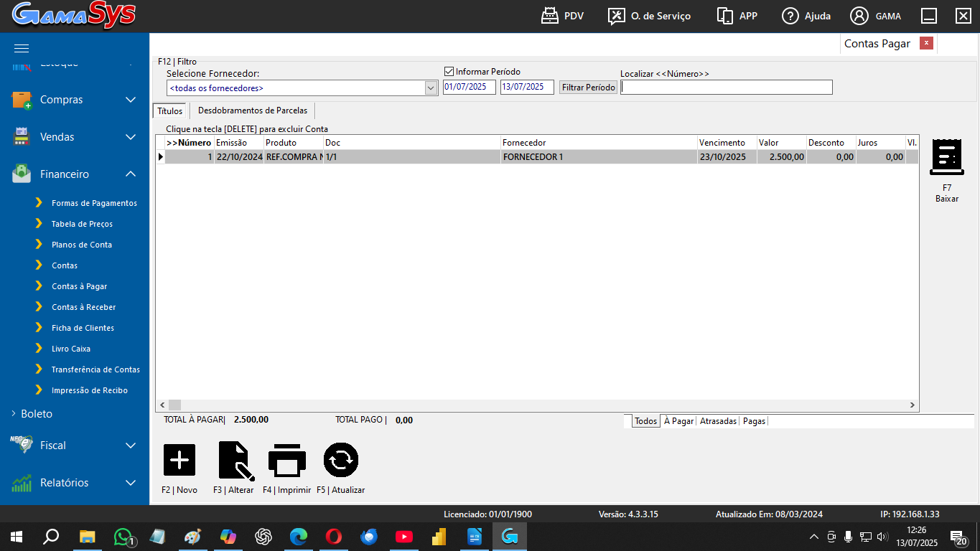The image size is (980, 551).
Task: Open Contas à Receber in sidebar
Action: [x=83, y=307]
